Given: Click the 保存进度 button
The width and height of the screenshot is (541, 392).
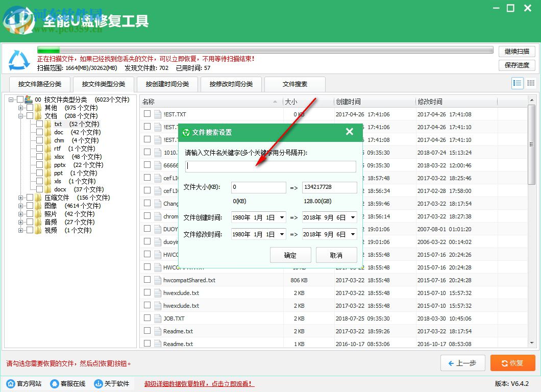Looking at the screenshot, I should coord(517,65).
